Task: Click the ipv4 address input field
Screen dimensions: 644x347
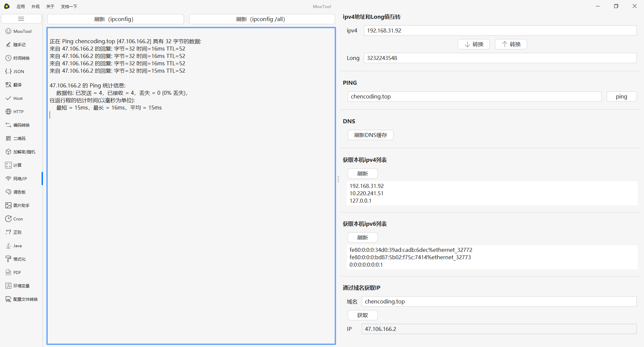Action: [500, 30]
